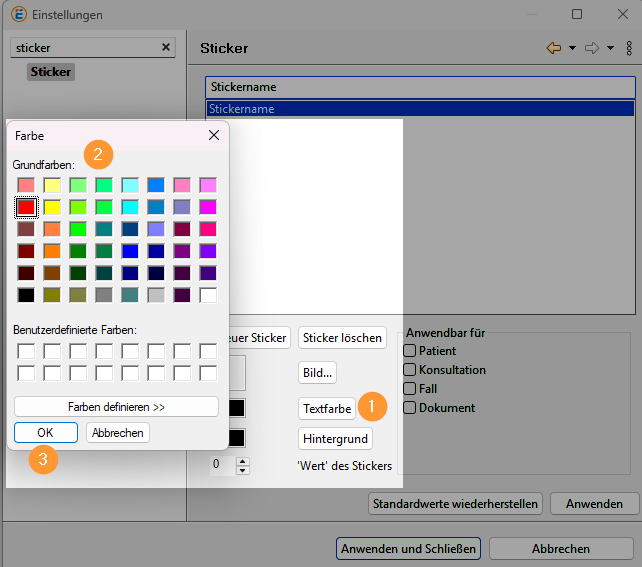Close the Farbe color dialog
The width and height of the screenshot is (642, 567).
[214, 135]
